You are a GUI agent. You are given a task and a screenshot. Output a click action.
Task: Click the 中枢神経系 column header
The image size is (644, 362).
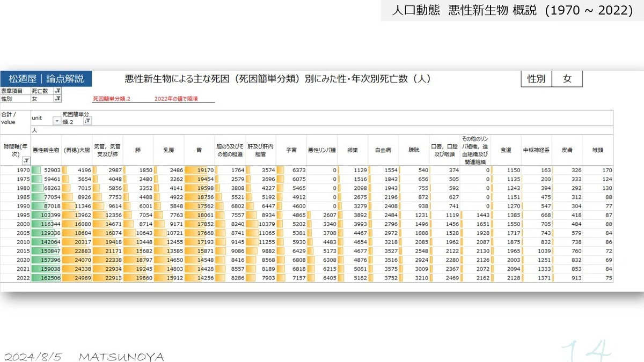click(536, 151)
